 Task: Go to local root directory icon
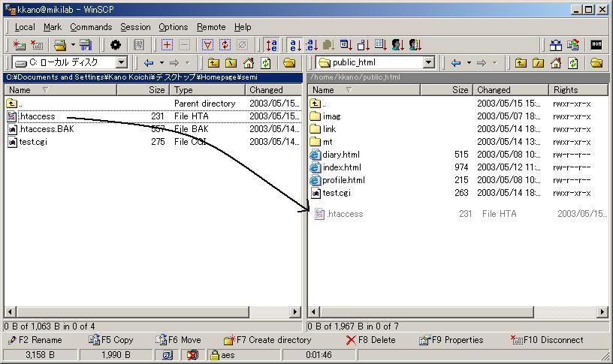[x=231, y=63]
